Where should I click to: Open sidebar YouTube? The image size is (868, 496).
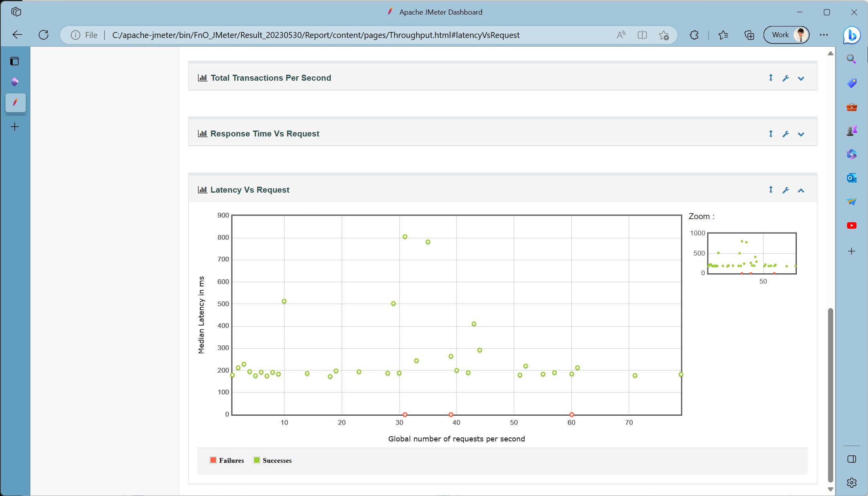[851, 225]
